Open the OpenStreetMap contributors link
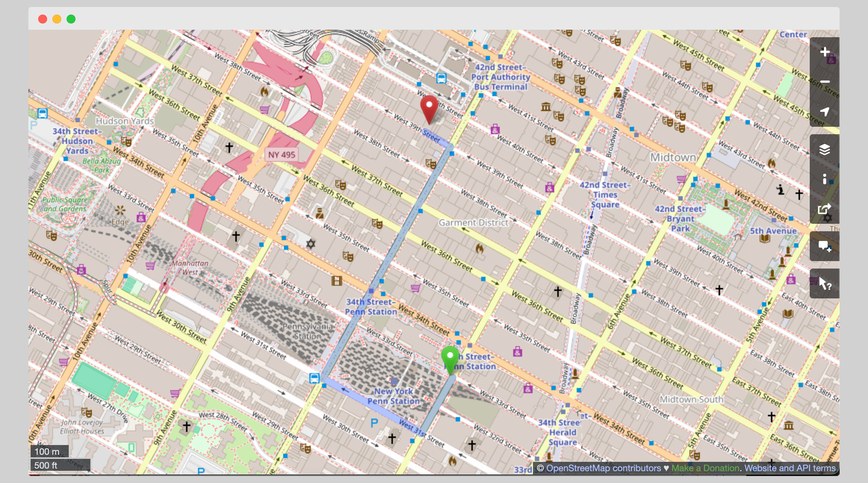Screen dimensions: 868x483 pos(603,468)
